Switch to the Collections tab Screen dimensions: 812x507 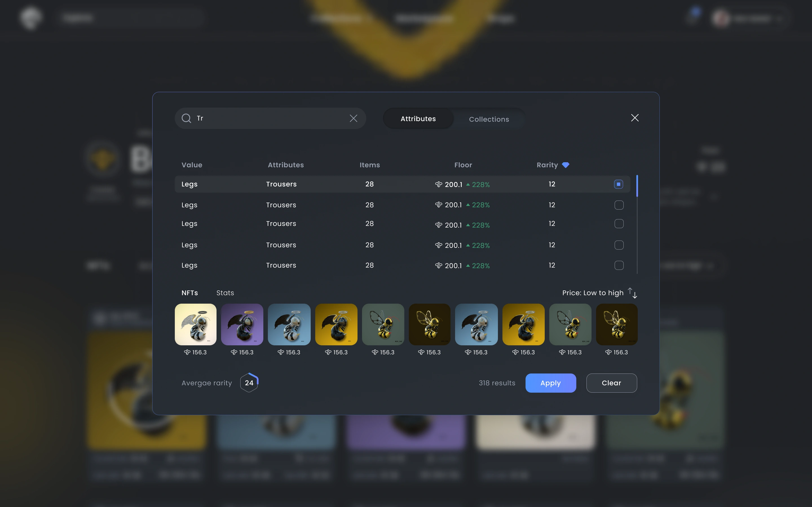[x=489, y=119]
